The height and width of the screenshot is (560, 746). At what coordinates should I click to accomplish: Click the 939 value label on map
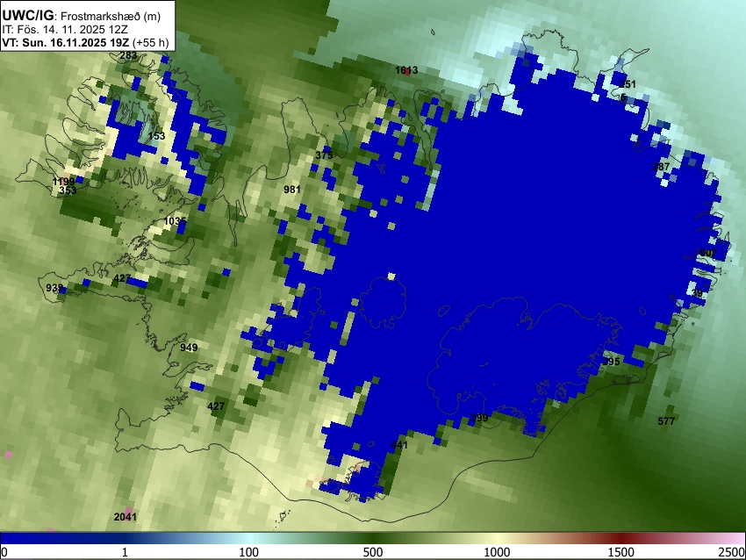point(54,288)
